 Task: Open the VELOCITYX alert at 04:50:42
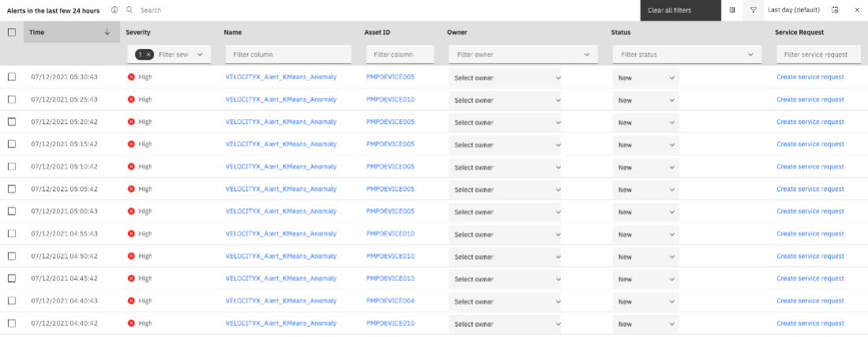281,256
